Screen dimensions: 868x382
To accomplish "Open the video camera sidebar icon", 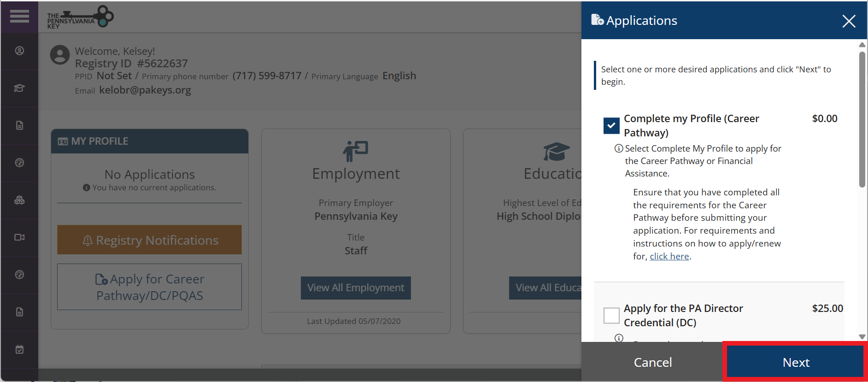I will click(19, 237).
